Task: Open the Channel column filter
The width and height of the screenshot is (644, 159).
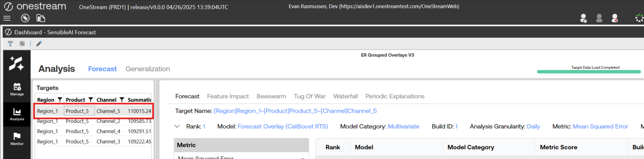Action: [121, 100]
